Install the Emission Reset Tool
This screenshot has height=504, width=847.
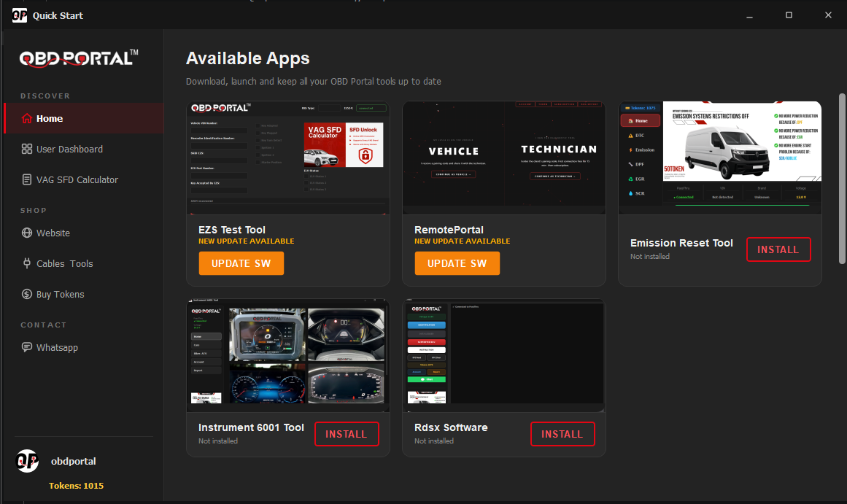pos(778,249)
